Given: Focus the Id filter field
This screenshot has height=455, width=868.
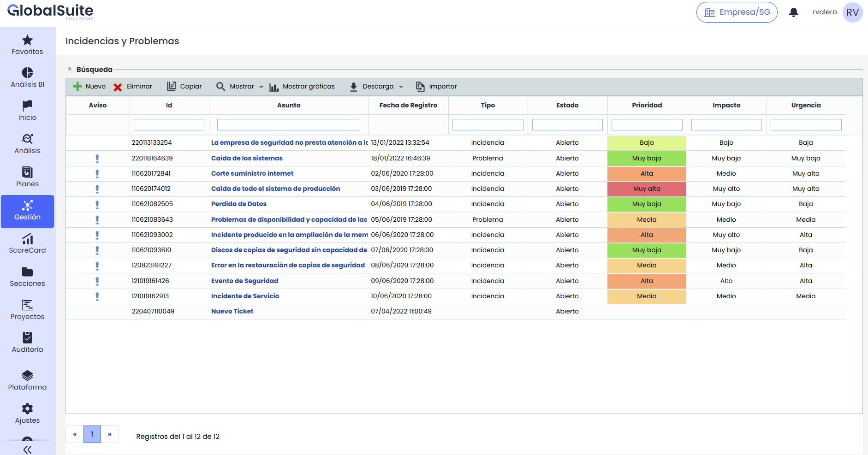Looking at the screenshot, I should (x=169, y=124).
